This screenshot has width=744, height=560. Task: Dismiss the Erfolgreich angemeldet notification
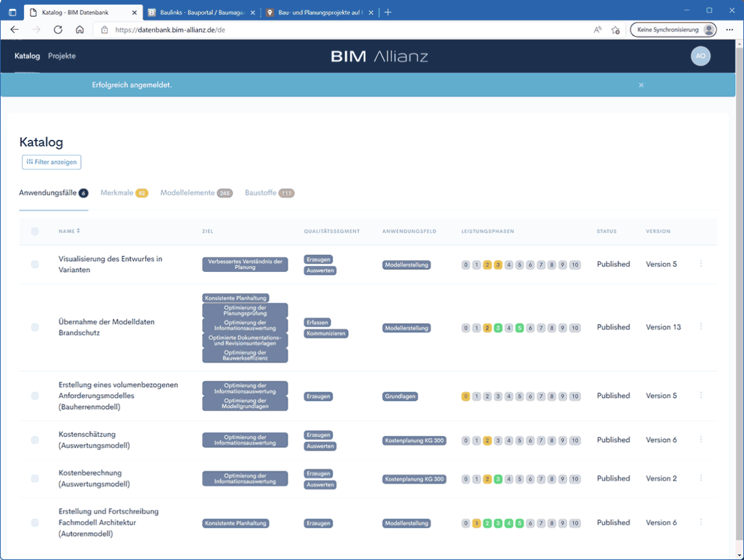click(x=641, y=85)
